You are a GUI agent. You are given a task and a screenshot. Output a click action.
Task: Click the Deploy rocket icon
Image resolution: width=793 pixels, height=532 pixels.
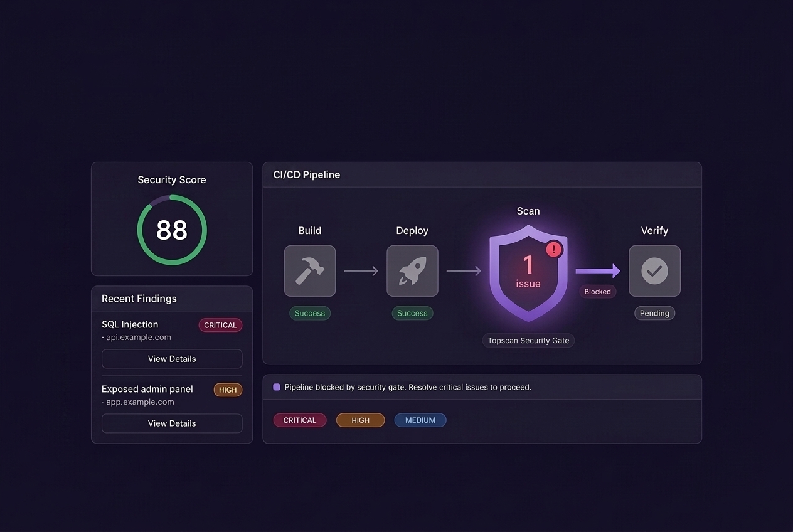pos(412,271)
